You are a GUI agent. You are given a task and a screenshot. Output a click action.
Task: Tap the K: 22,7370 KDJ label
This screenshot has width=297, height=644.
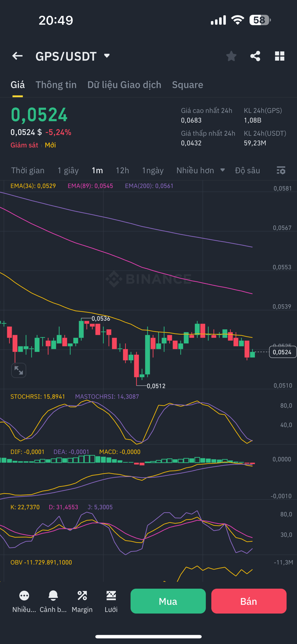25,507
